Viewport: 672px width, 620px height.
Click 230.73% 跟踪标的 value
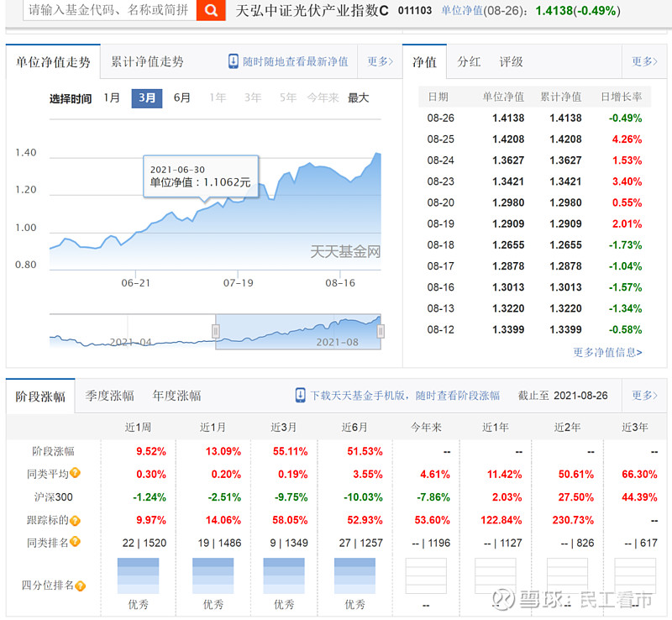pyautogui.click(x=573, y=521)
